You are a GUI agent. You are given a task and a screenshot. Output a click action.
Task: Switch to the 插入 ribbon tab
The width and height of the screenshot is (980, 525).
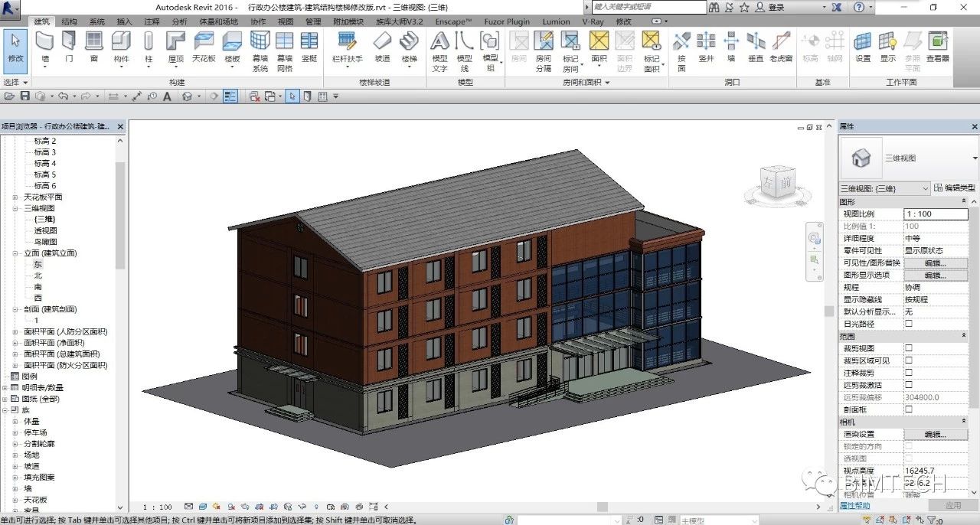click(124, 21)
